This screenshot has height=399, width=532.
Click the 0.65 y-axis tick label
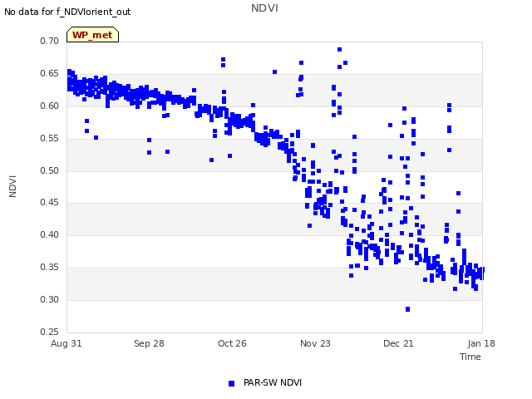50,74
